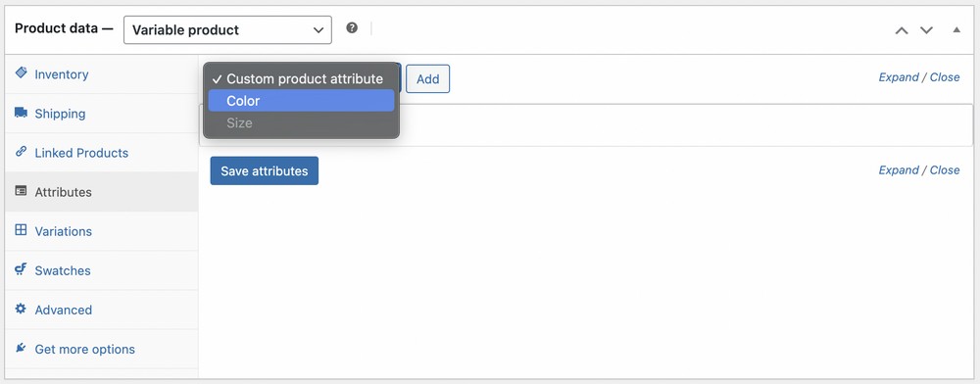Viewport: 980px width, 384px height.
Task: Click the Shipping truck icon
Action: (22, 113)
